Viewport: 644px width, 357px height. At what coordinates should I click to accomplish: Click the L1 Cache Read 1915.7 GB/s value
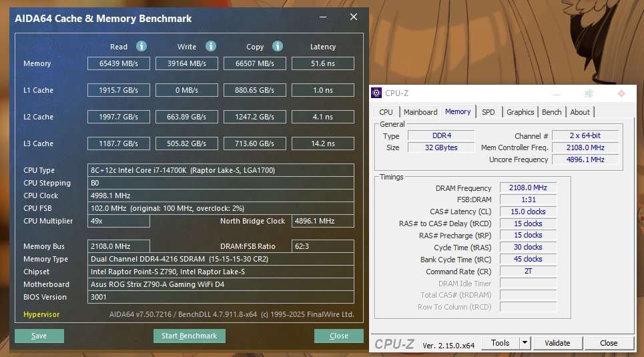tap(119, 90)
